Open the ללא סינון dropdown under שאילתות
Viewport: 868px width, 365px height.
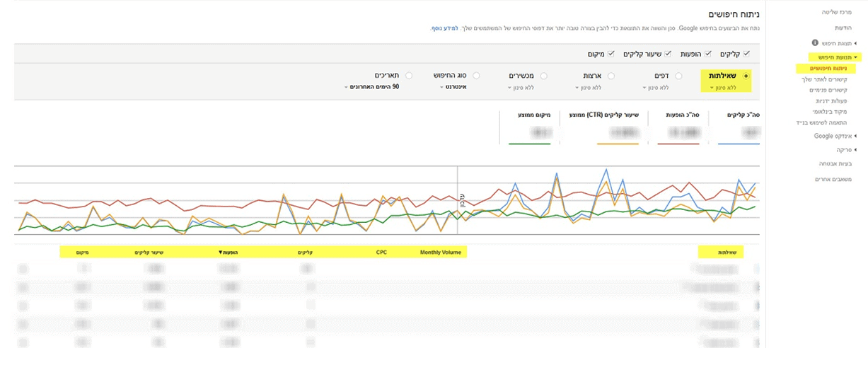[722, 88]
